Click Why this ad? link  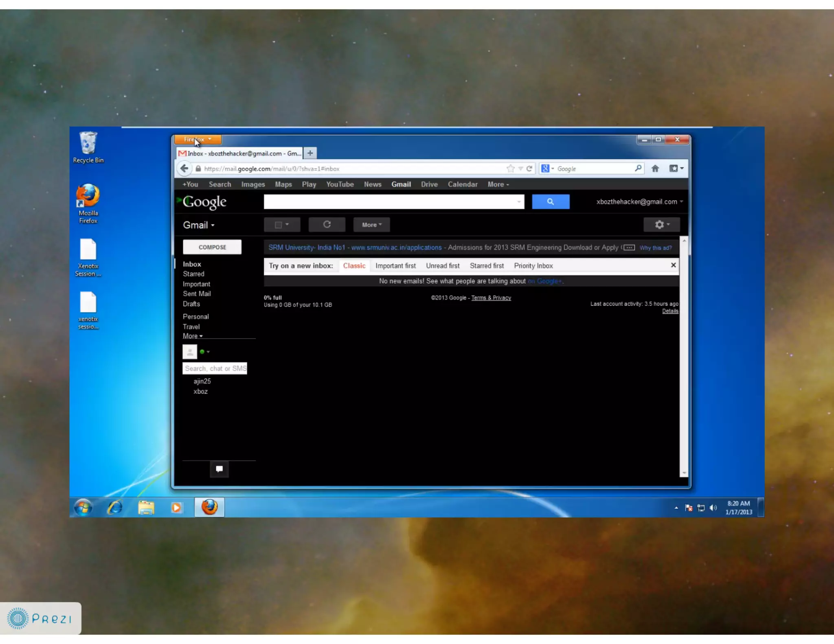click(656, 248)
